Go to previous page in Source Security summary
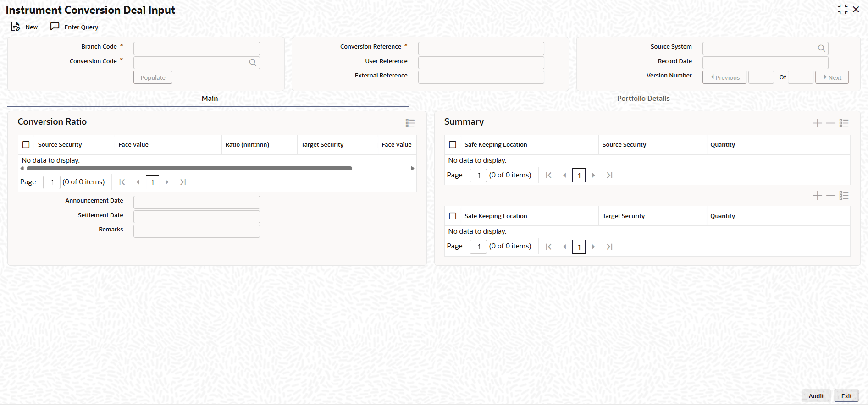Screen dimensions: 868x406 click(564, 176)
